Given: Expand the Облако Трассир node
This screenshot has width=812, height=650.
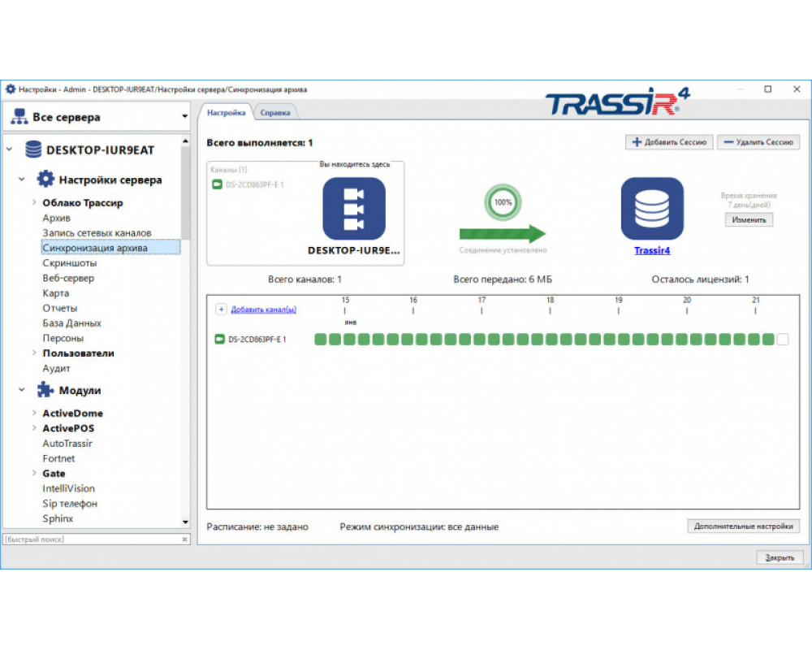Looking at the screenshot, I should [x=34, y=202].
